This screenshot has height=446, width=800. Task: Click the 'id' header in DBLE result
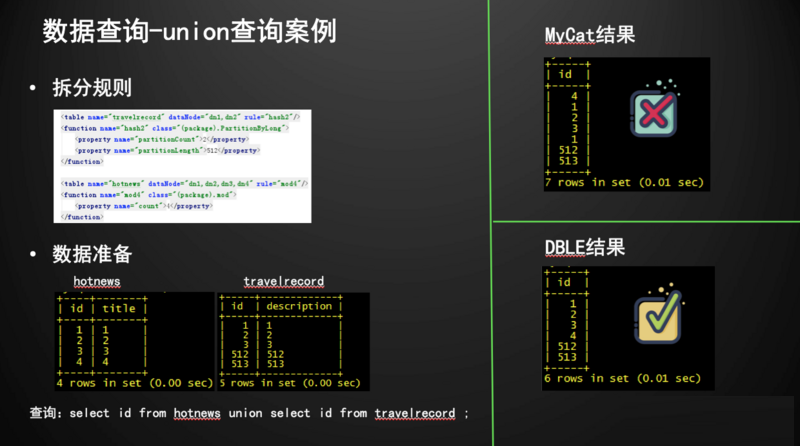[x=564, y=282]
